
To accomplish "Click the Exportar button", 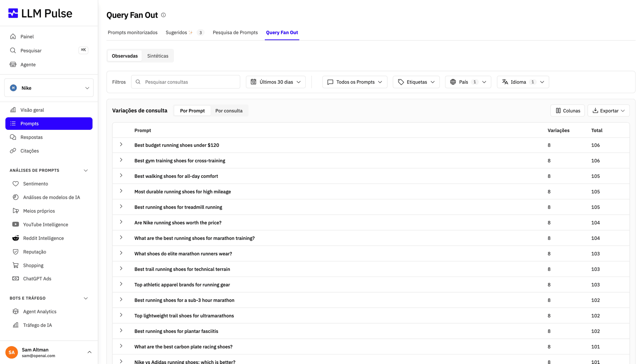I will 608,111.
